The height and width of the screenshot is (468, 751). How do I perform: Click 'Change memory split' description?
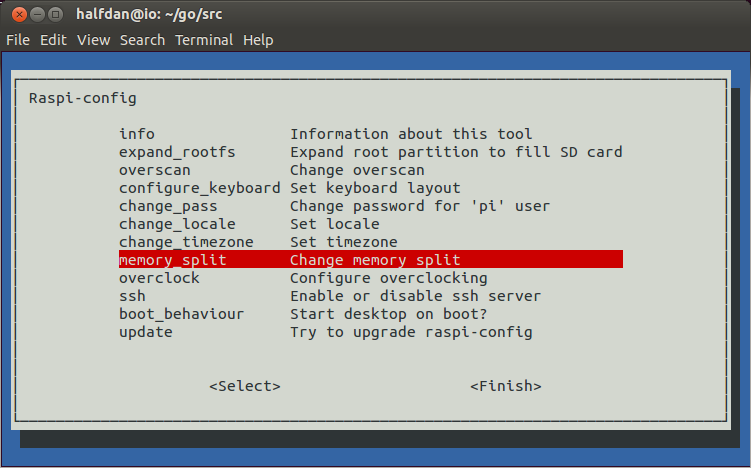375,260
